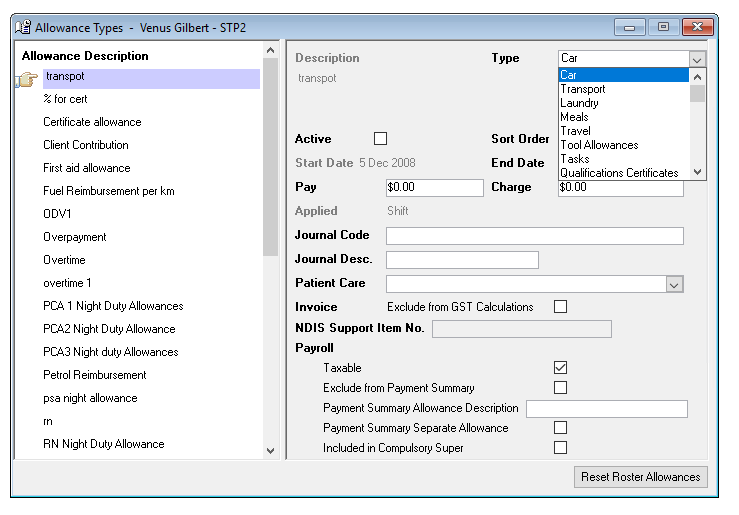Click allowance list scroll down arrow

click(271, 450)
